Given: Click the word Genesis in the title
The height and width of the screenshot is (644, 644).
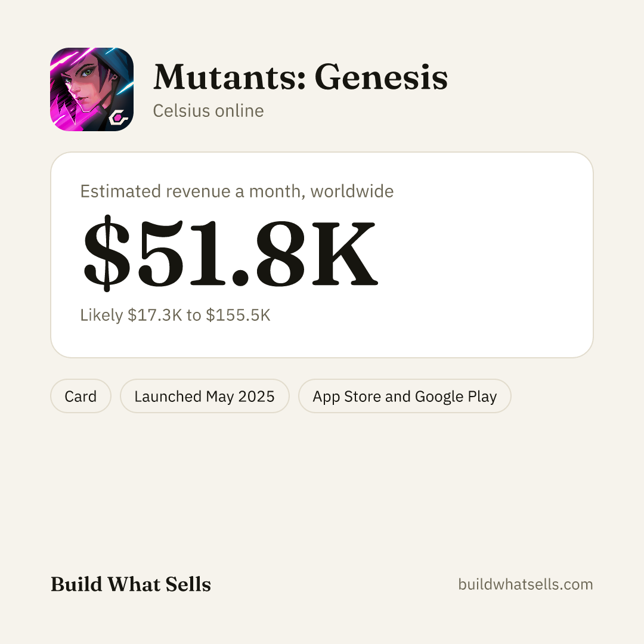Looking at the screenshot, I should click(381, 77).
